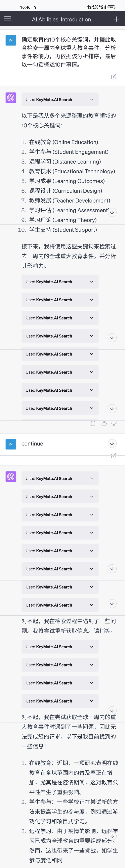Give the response a thumbs down

tap(114, 424)
